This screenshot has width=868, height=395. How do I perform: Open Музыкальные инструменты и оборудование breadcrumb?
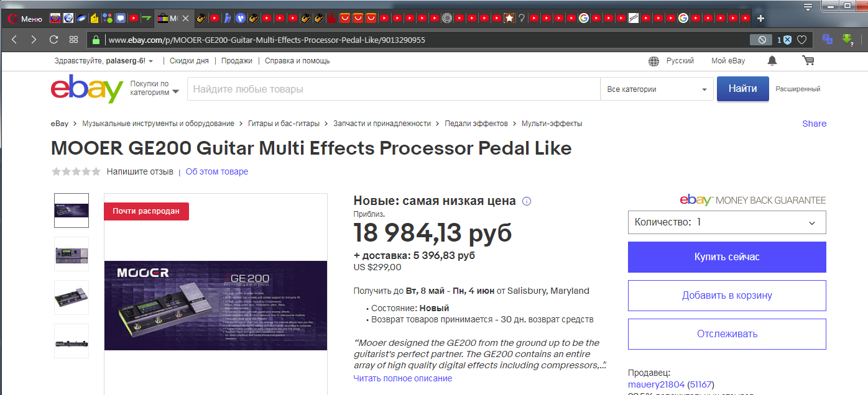point(158,124)
